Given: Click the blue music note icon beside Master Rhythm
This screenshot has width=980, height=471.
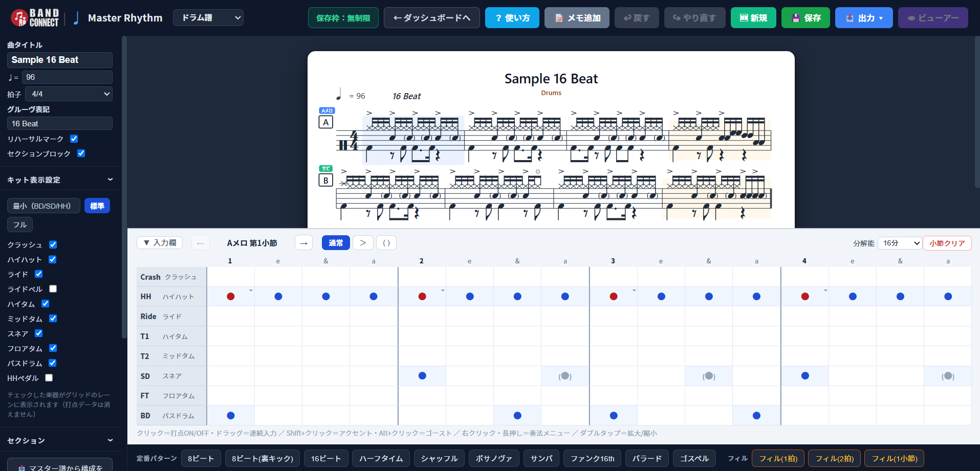Looking at the screenshot, I should coord(76,18).
